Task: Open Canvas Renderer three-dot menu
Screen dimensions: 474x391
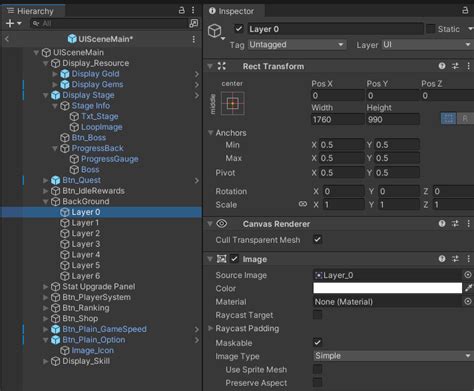Action: 468,223
